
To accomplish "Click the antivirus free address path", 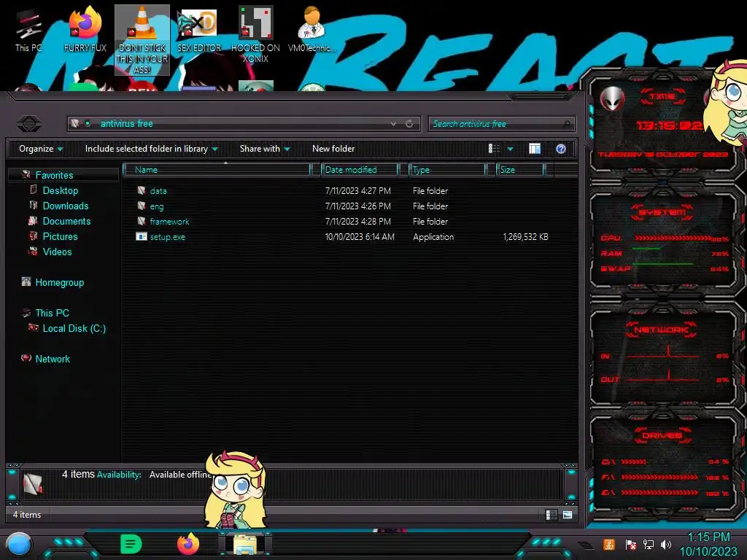I will (x=126, y=124).
